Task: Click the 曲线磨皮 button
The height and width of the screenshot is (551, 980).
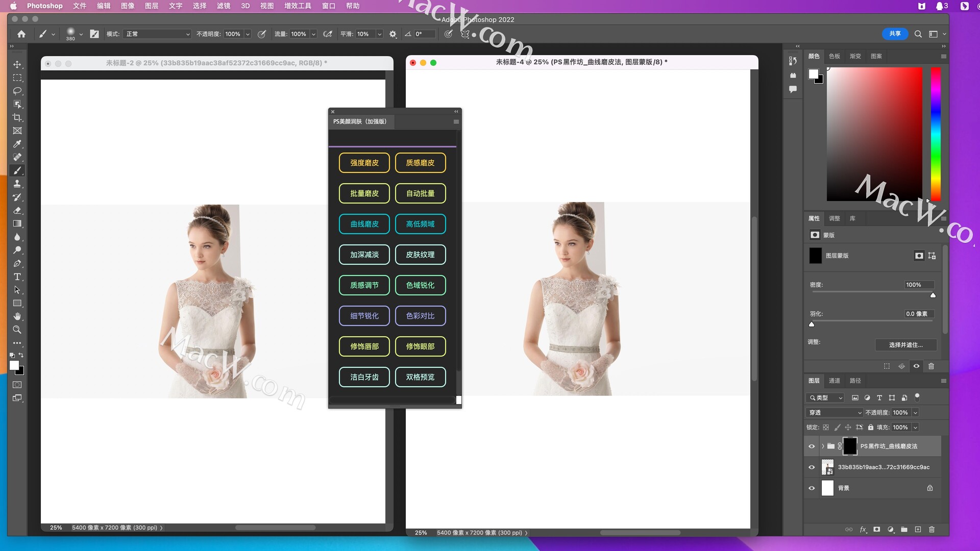Action: [364, 224]
